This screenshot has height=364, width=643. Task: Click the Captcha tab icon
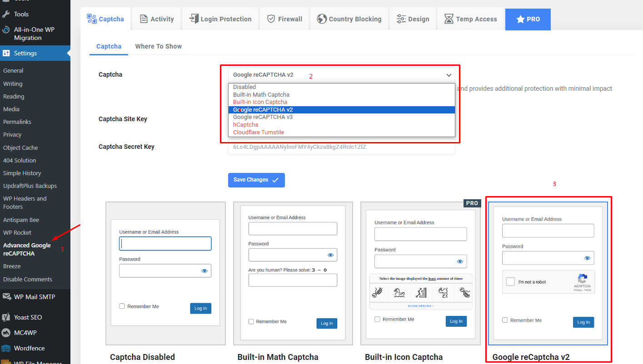[x=91, y=19]
